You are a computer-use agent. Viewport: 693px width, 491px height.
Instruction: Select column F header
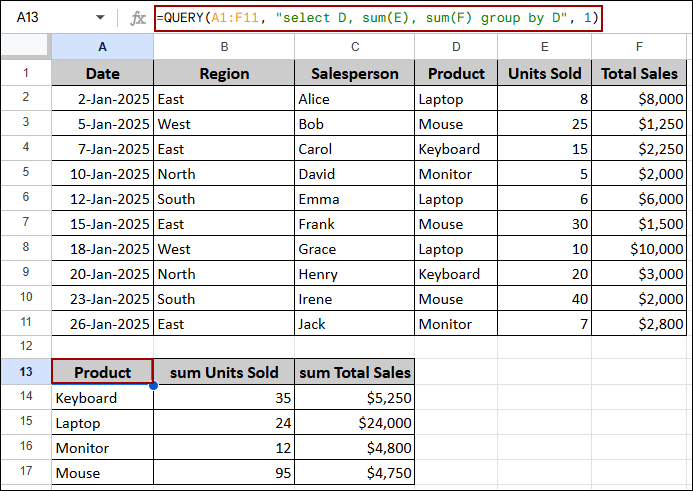click(x=640, y=47)
